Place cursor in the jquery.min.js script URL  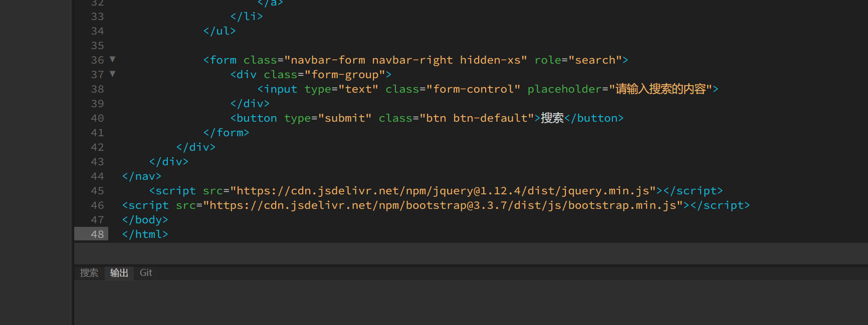click(x=443, y=191)
